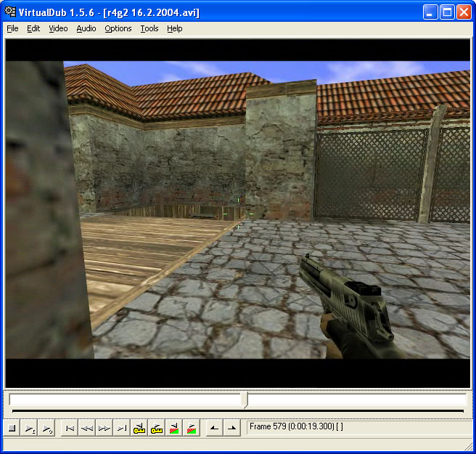Maximize the VirtualDub window
Image resolution: width=476 pixels, height=454 pixels.
point(447,12)
